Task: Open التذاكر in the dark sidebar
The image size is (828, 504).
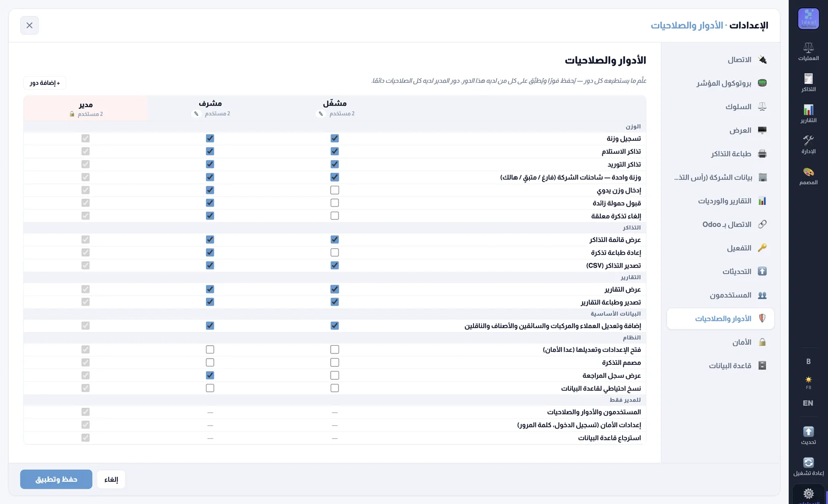Action: click(x=808, y=83)
